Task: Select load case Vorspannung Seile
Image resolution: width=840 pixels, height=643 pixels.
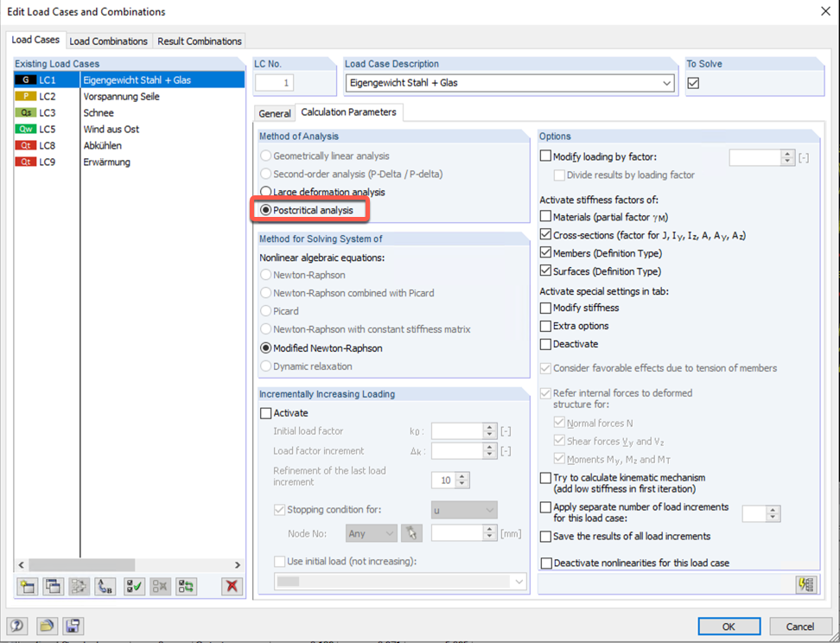Action: 130,97
